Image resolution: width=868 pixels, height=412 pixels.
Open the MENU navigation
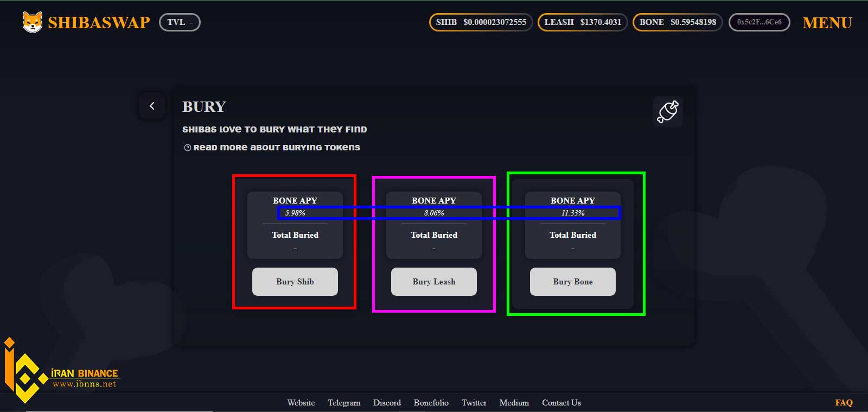[x=827, y=23]
